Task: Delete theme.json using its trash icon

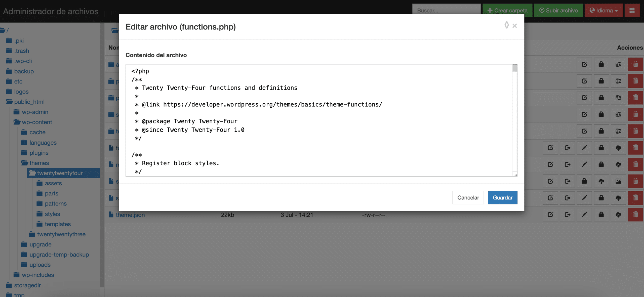Action: click(635, 215)
